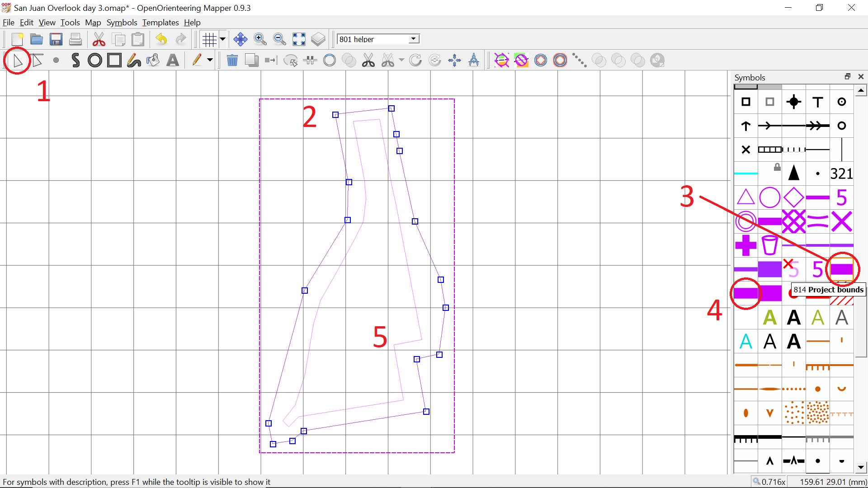Image resolution: width=868 pixels, height=488 pixels.
Task: Toggle the template setup window
Action: click(x=318, y=39)
